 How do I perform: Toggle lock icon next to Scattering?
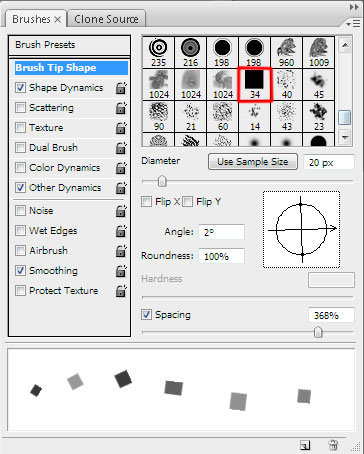[121, 108]
